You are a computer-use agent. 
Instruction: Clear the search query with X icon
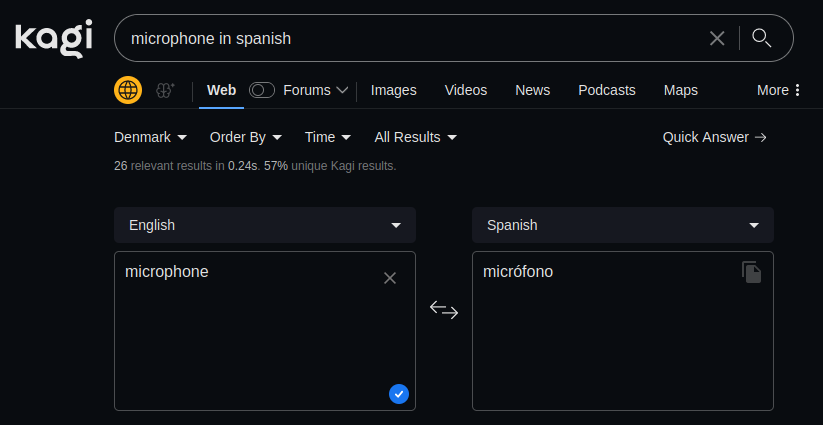tap(717, 38)
